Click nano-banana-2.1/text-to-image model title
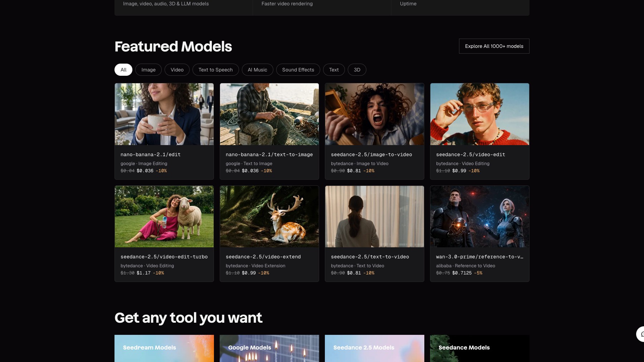Image resolution: width=644 pixels, height=362 pixels. [x=269, y=154]
